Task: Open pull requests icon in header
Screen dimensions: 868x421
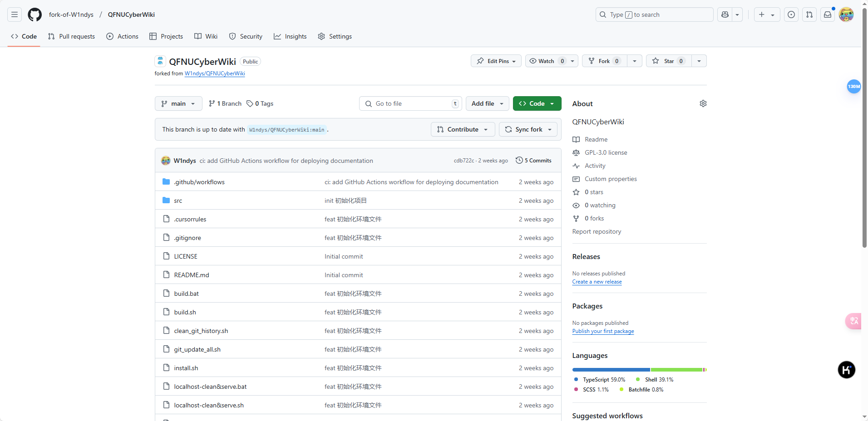Action: (x=809, y=15)
